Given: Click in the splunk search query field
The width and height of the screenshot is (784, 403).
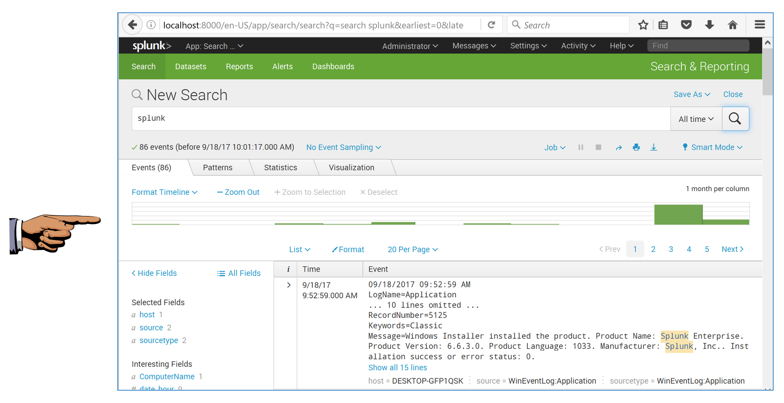Looking at the screenshot, I should [x=400, y=118].
